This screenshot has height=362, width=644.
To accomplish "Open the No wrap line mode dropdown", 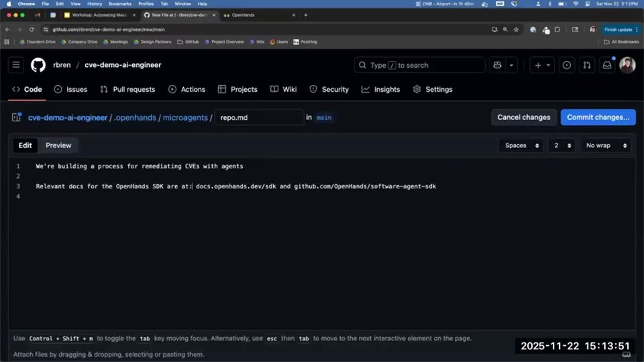I will (x=606, y=145).
